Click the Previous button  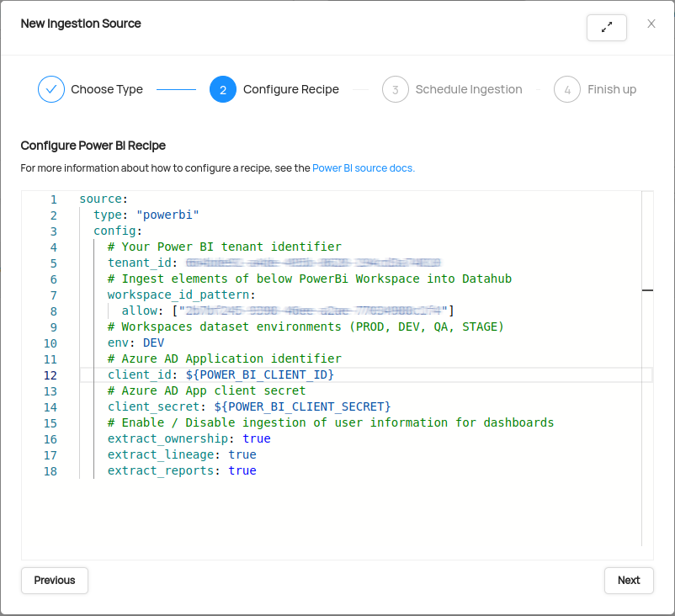55,581
